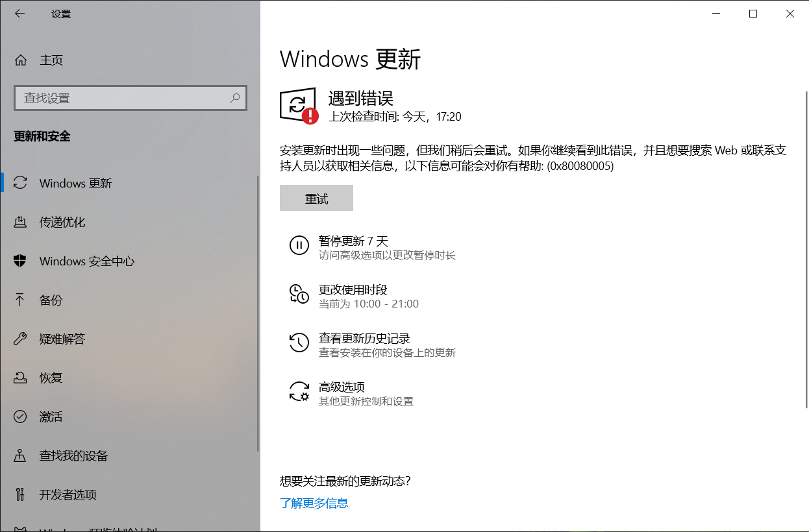Click the 备份 upload arrow icon

click(x=20, y=300)
